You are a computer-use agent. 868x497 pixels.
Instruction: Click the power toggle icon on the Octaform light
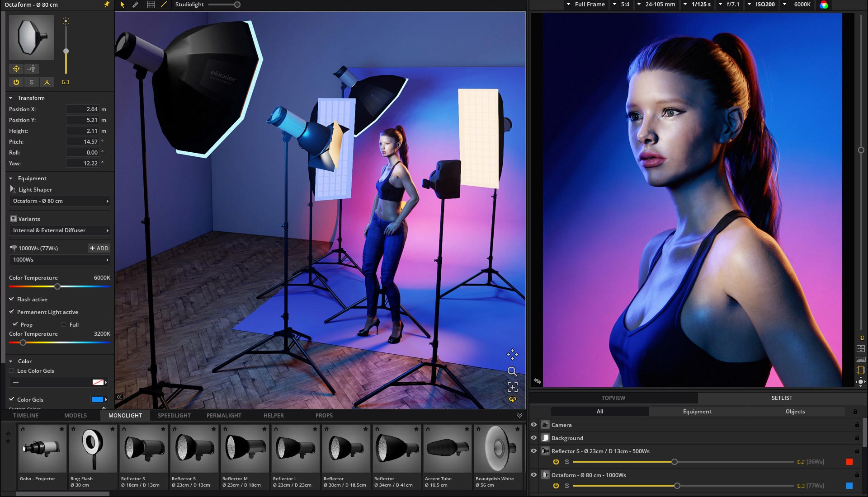(x=16, y=82)
